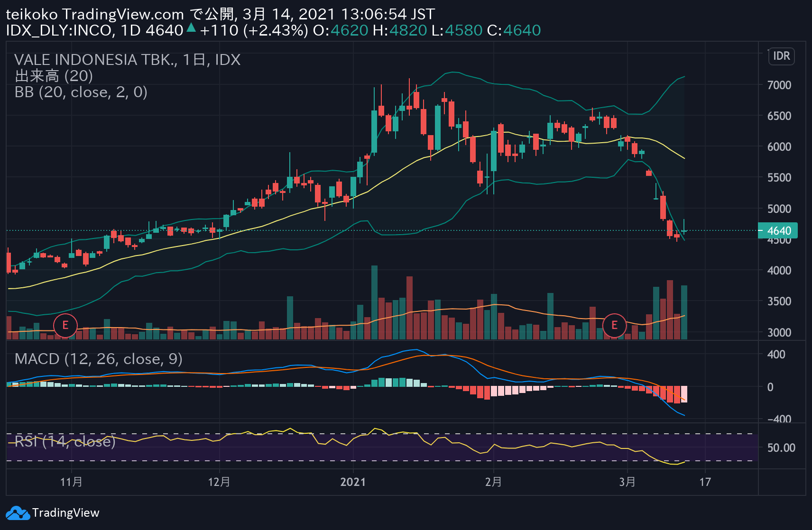
Task: Click the MACD 0 axis value
Action: coord(770,387)
